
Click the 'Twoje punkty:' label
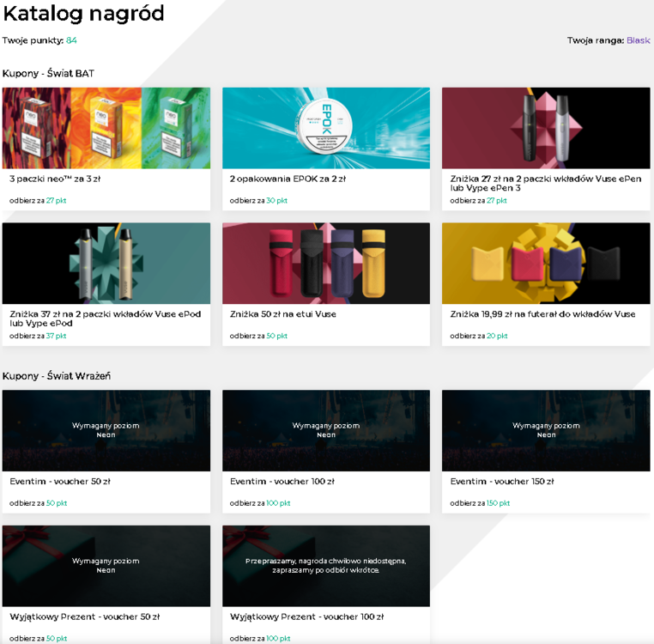[33, 40]
